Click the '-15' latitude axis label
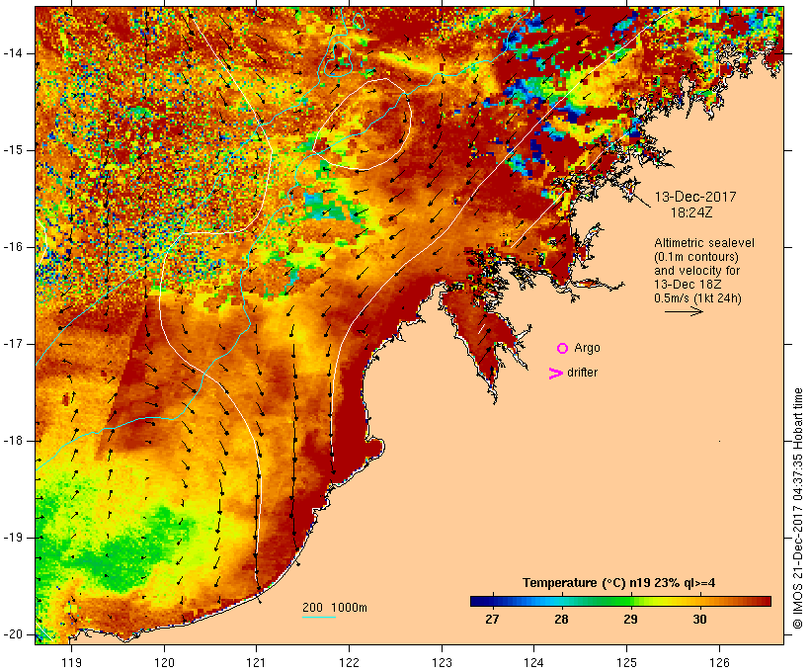810x672 pixels. click(x=12, y=150)
